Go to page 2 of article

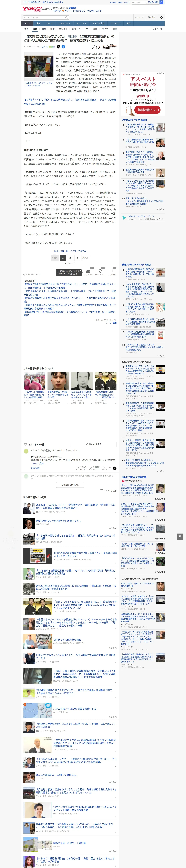point(70,258)
